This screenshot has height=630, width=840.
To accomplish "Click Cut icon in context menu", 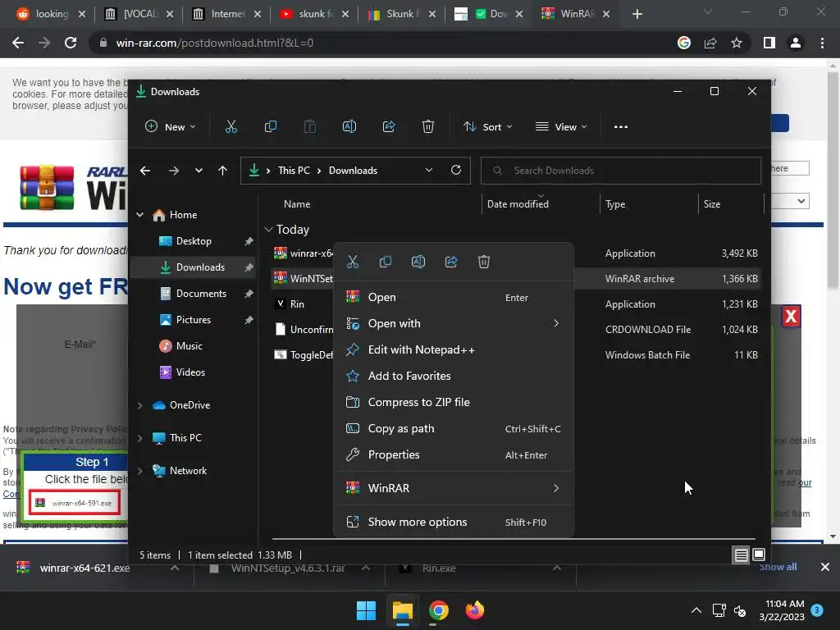I will [x=353, y=262].
